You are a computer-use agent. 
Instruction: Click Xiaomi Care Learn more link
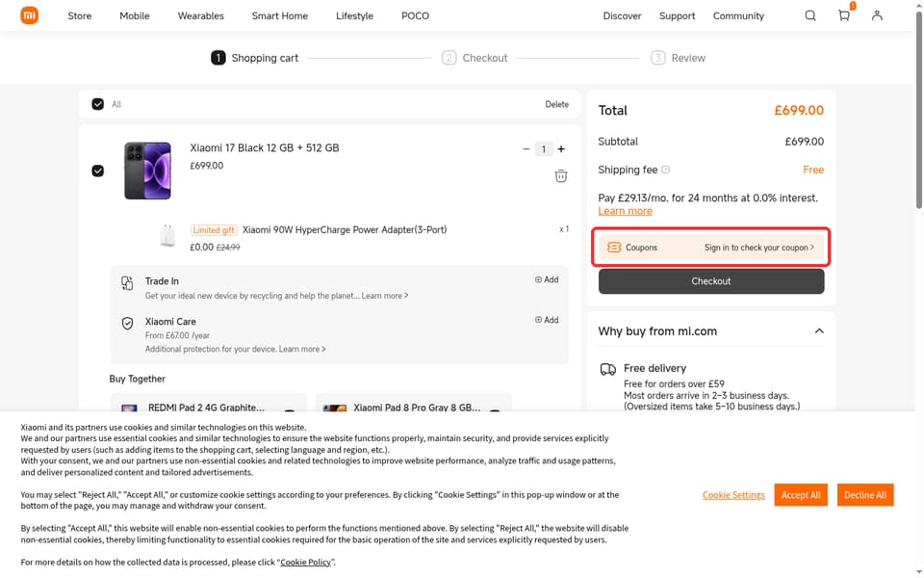[x=301, y=349]
